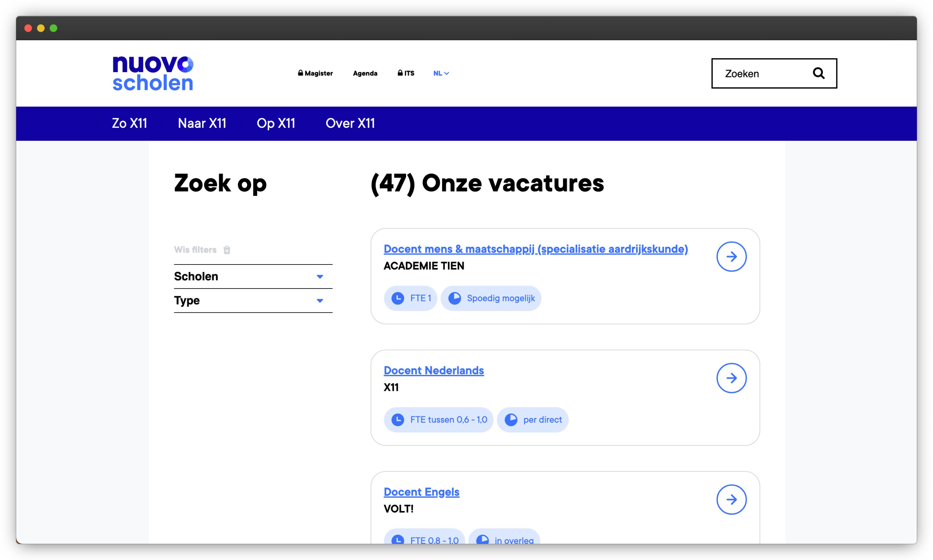
Task: Click the ACADEMIE TIEN school label
Action: [424, 266]
